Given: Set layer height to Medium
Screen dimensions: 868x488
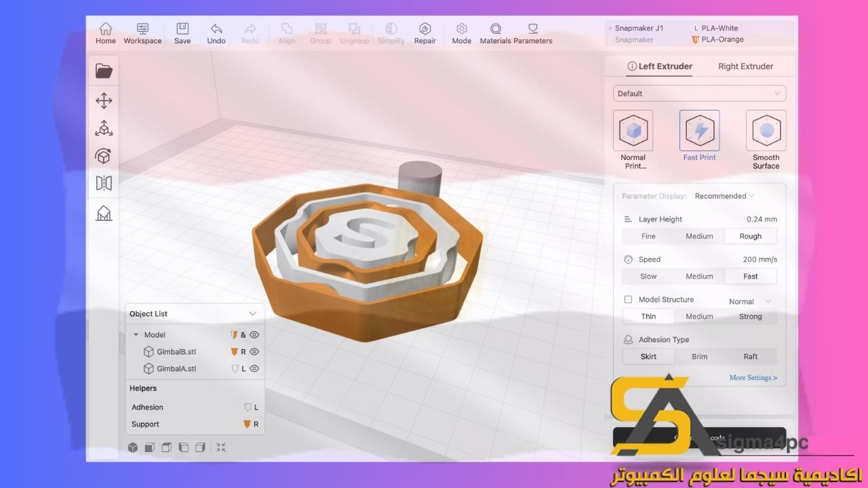Looking at the screenshot, I should (699, 237).
